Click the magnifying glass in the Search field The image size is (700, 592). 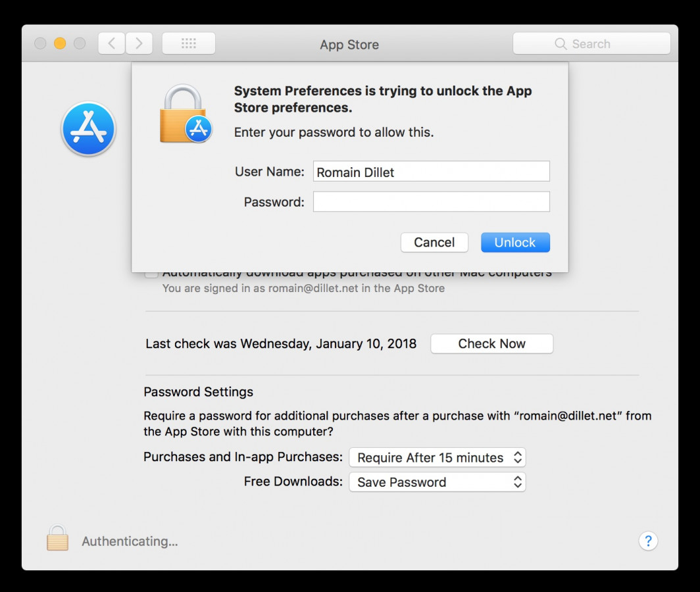pos(561,43)
